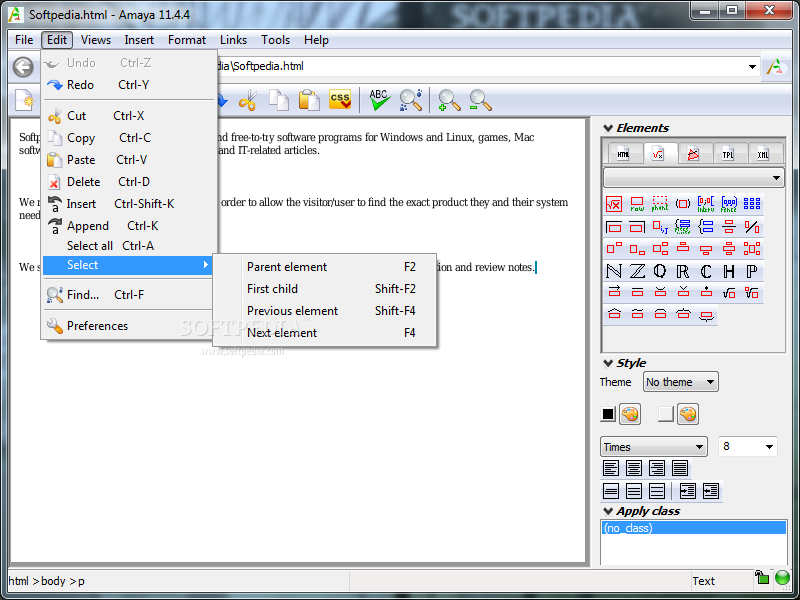The width and height of the screenshot is (800, 600).
Task: Click the Paste clipboard toolbar icon
Action: click(309, 100)
